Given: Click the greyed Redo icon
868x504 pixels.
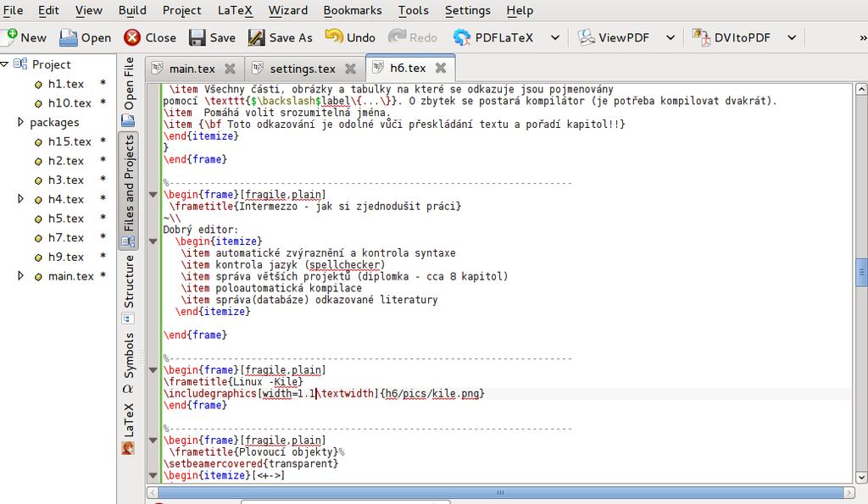Looking at the screenshot, I should [397, 37].
